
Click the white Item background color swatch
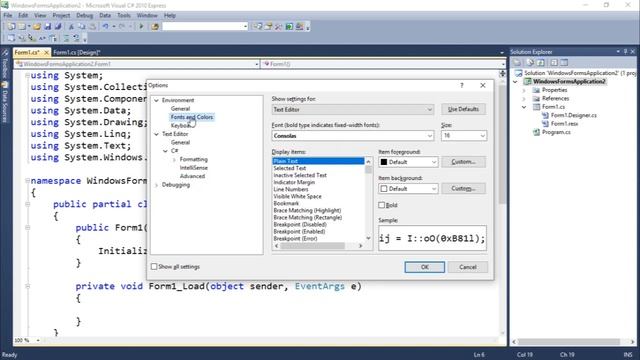[384, 189]
